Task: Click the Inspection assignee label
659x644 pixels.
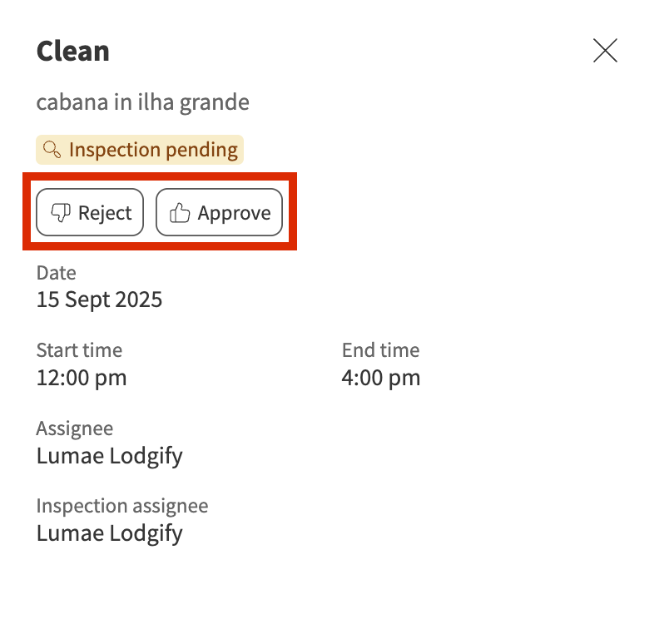Action: (x=121, y=506)
